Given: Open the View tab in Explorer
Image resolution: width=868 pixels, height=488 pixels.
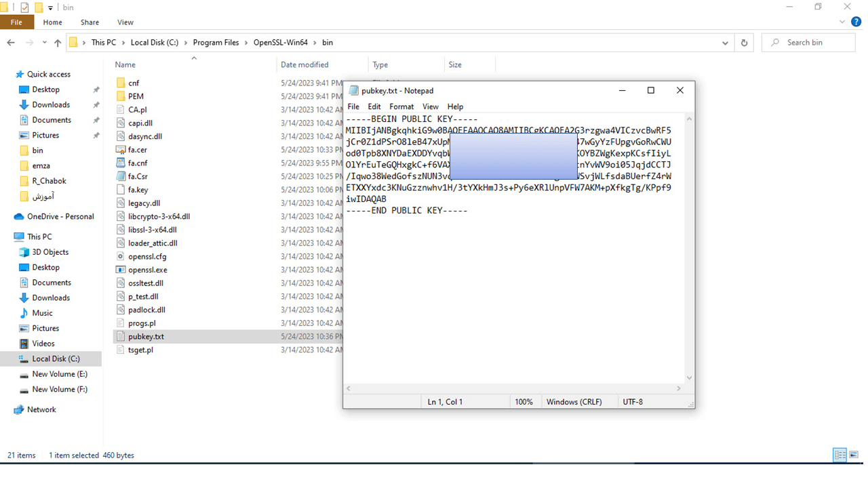Looking at the screenshot, I should (125, 22).
